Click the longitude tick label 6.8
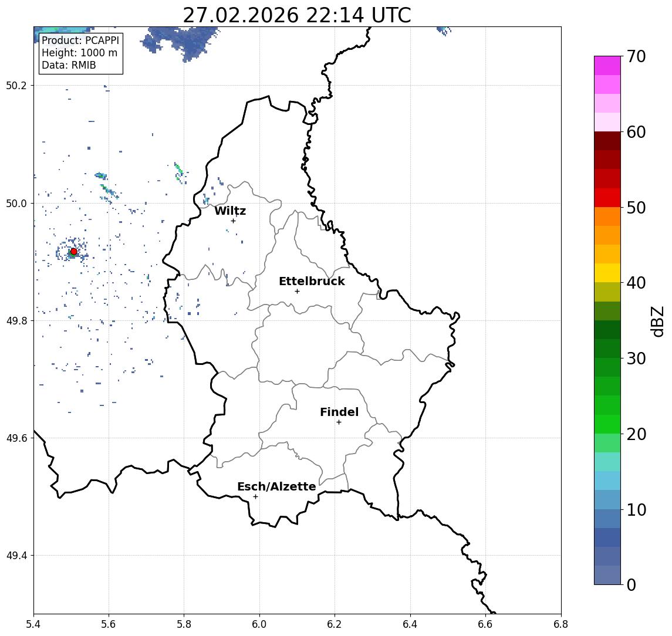 561,624
